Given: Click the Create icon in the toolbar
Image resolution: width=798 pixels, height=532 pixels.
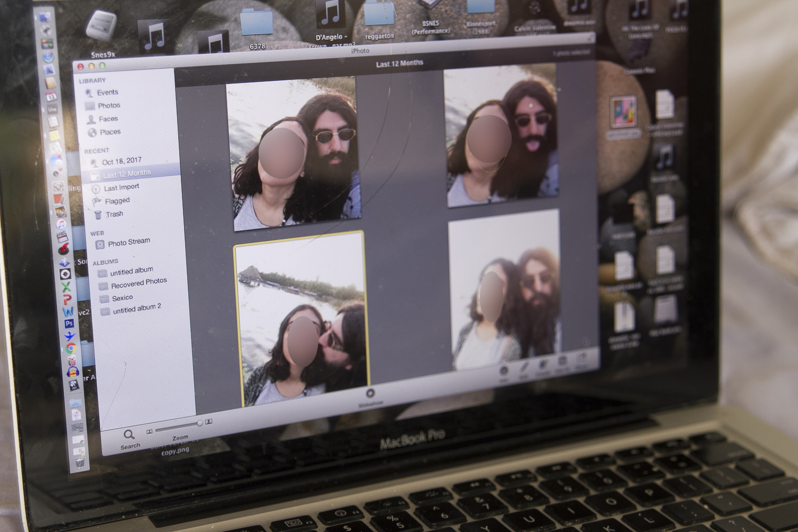Looking at the screenshot, I should [543, 365].
